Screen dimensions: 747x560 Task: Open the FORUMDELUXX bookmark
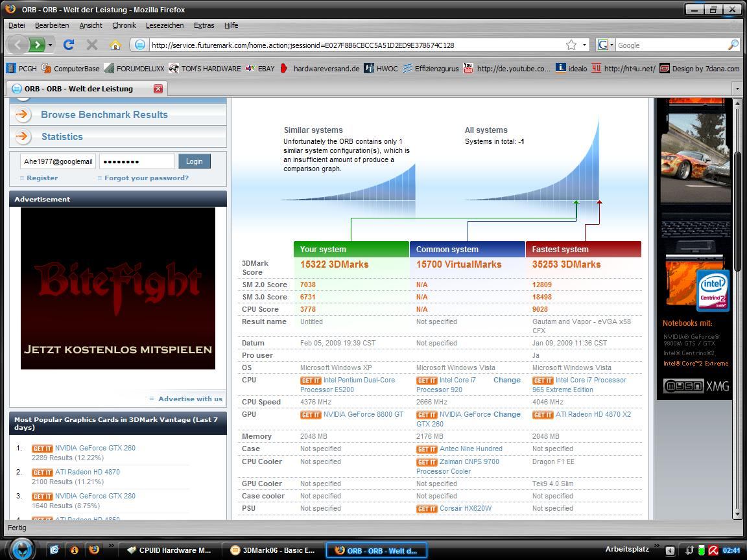[134, 69]
